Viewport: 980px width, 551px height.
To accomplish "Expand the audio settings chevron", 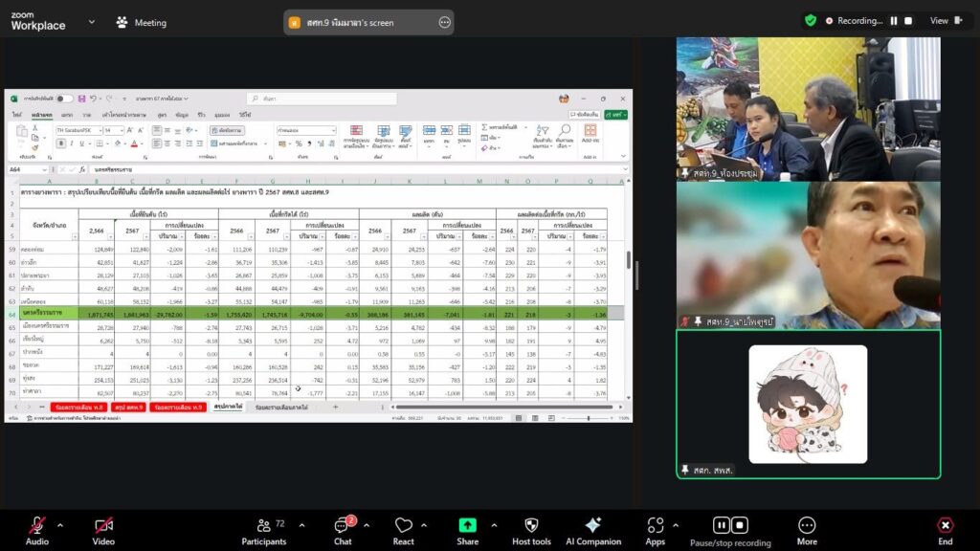I will tap(60, 524).
